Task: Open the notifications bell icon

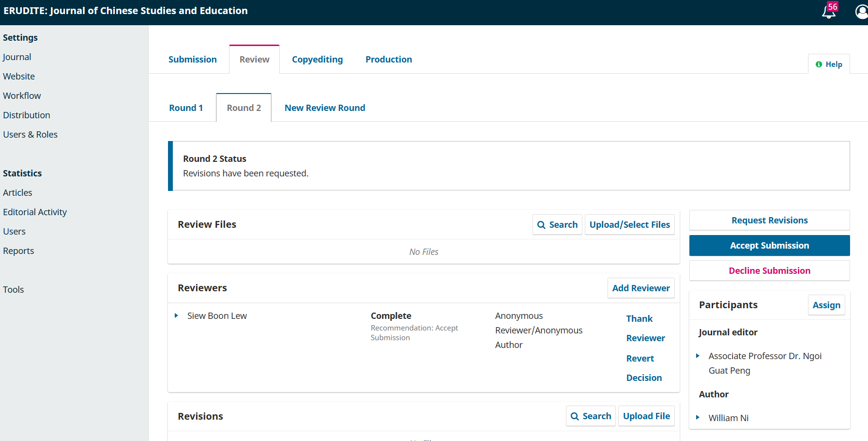Action: click(x=828, y=12)
